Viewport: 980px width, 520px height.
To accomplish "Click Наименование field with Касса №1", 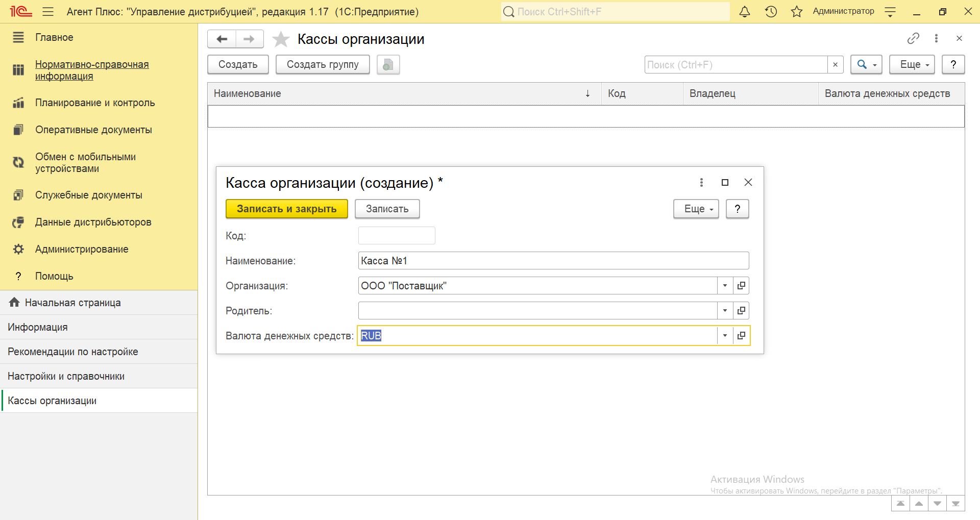I will click(553, 261).
